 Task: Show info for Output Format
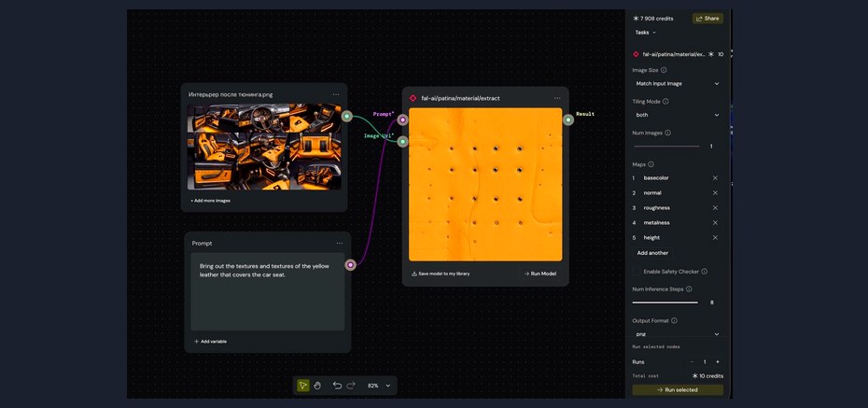tap(674, 320)
